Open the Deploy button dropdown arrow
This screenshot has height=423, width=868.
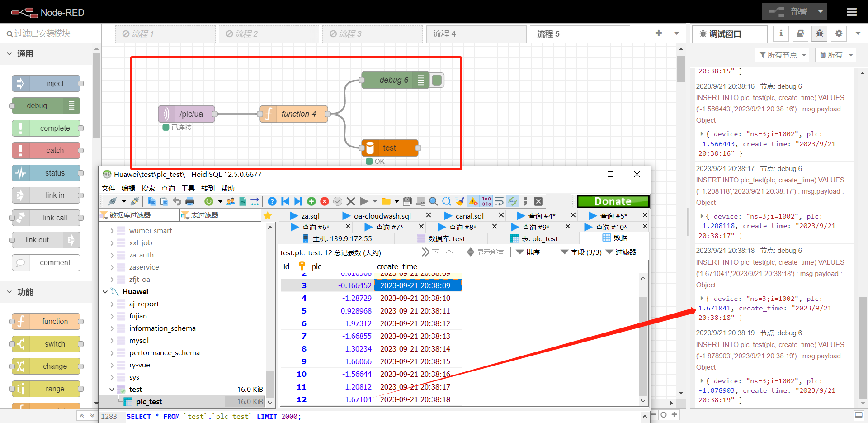point(820,12)
